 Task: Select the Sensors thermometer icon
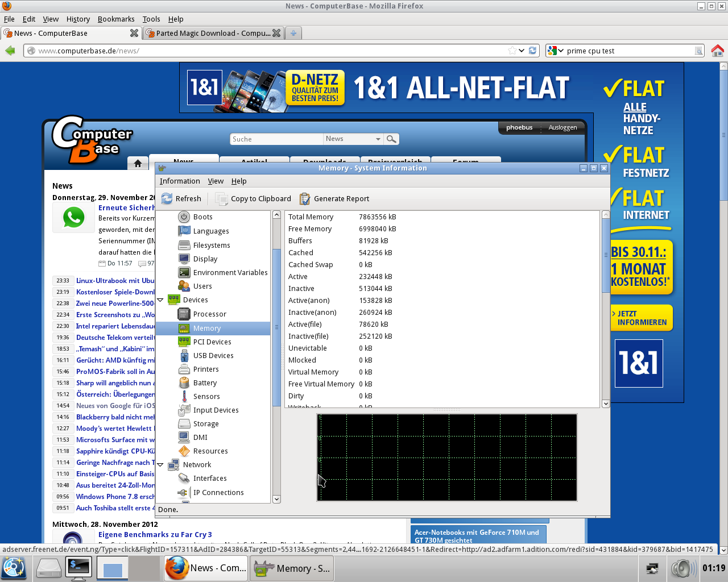[184, 396]
